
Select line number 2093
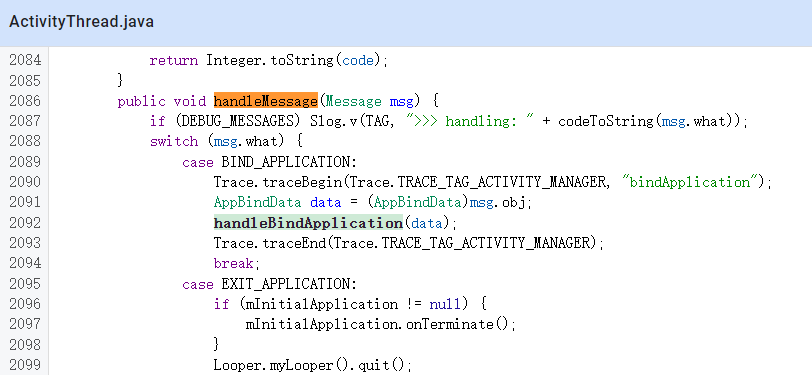(25, 243)
